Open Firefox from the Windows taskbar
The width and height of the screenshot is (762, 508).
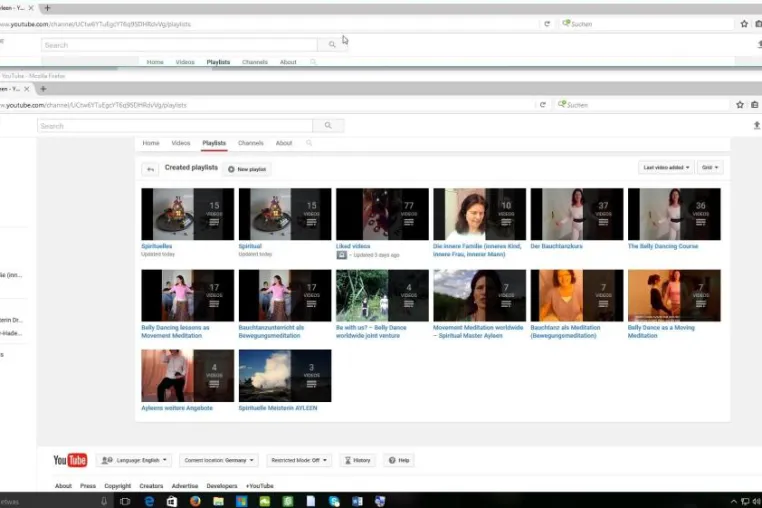click(195, 501)
